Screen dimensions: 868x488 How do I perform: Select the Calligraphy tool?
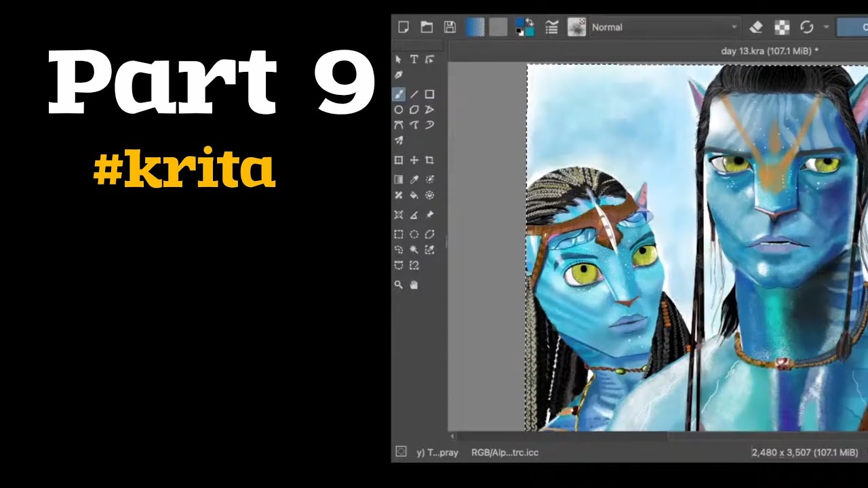coord(399,75)
